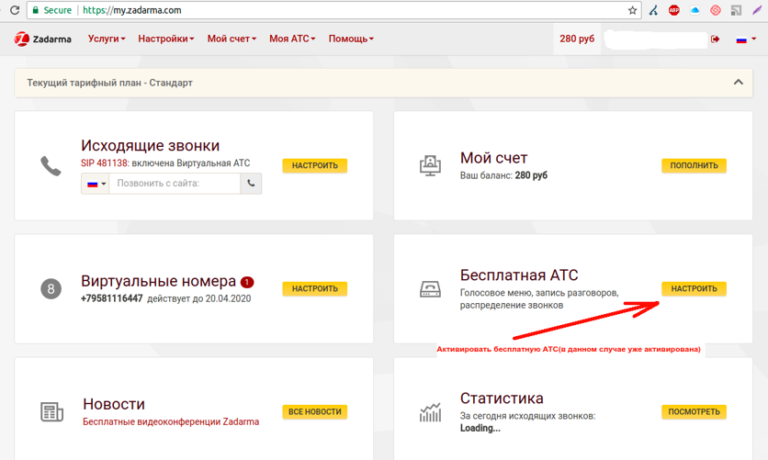Click the call button next to number field
This screenshot has width=768, height=460.
pyautogui.click(x=251, y=183)
